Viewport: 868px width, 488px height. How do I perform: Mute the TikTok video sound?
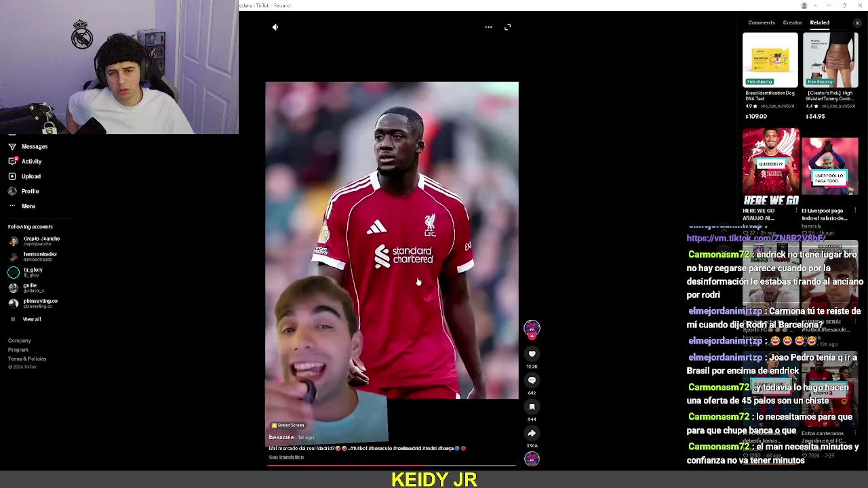(x=275, y=27)
